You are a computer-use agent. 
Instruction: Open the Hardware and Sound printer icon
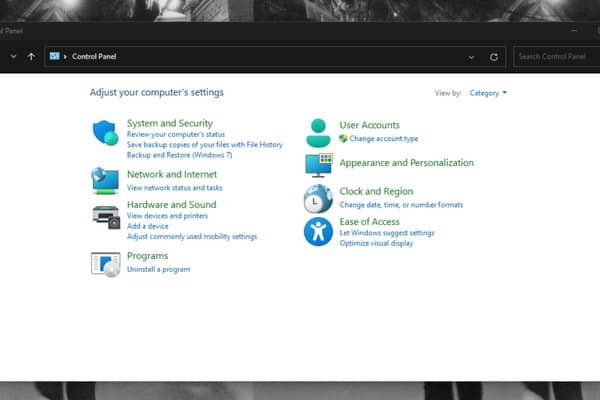(106, 217)
